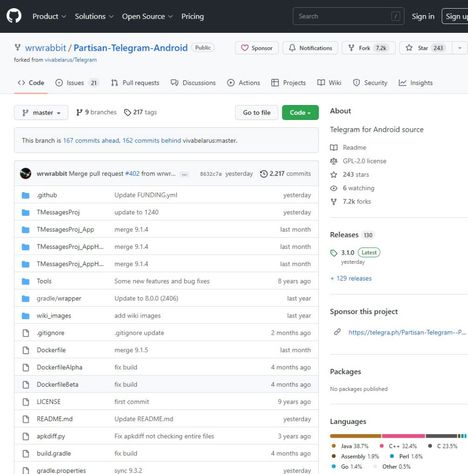Switch to the Issues tab
The height and width of the screenshot is (474, 468).
click(x=77, y=83)
